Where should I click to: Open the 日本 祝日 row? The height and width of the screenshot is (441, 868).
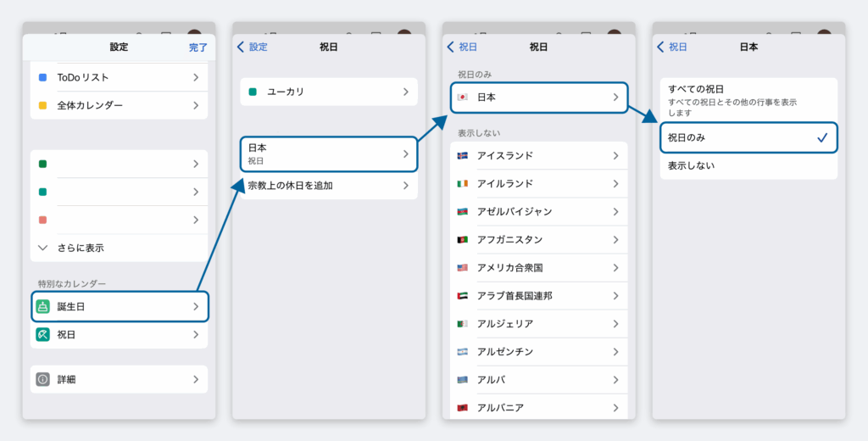(x=328, y=154)
